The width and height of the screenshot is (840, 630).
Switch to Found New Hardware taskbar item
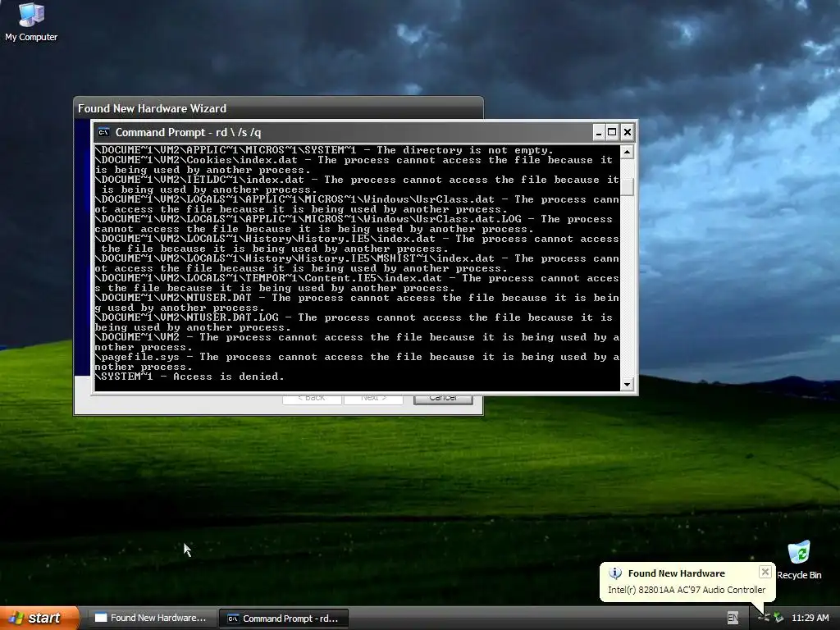pyautogui.click(x=151, y=619)
